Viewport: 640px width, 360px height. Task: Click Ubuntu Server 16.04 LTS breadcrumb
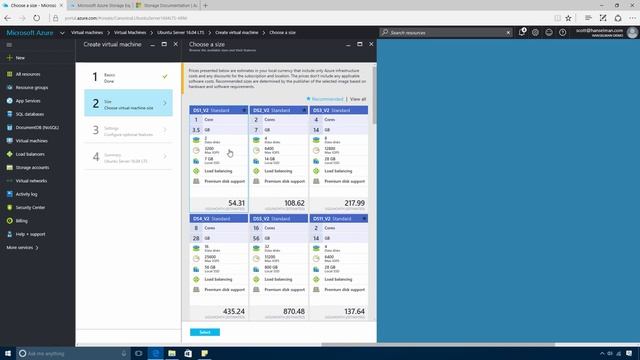(180, 32)
